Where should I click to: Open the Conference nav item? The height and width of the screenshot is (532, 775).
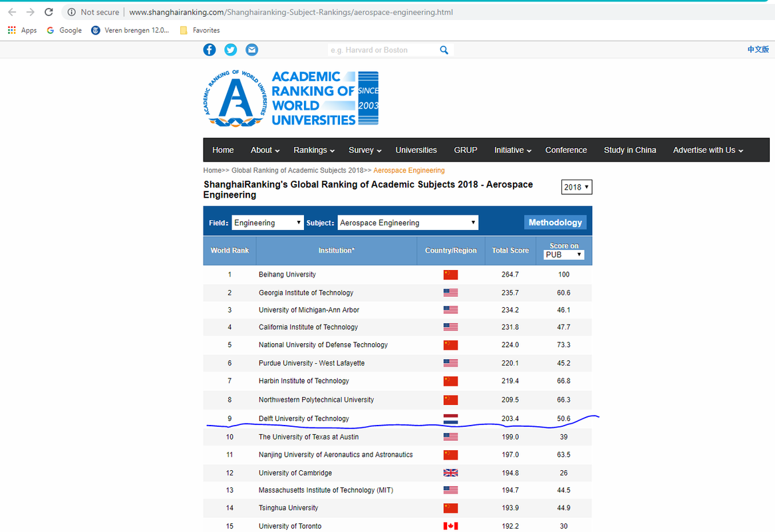point(566,150)
